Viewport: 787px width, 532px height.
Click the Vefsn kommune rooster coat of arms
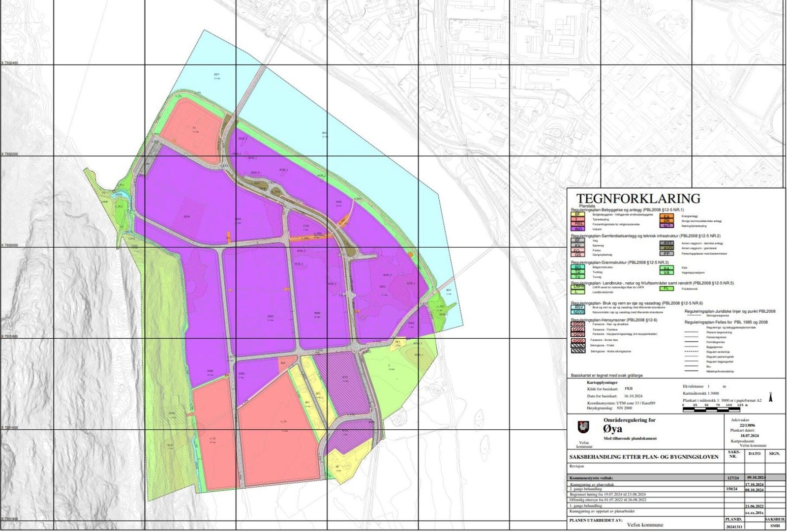[x=583, y=426]
